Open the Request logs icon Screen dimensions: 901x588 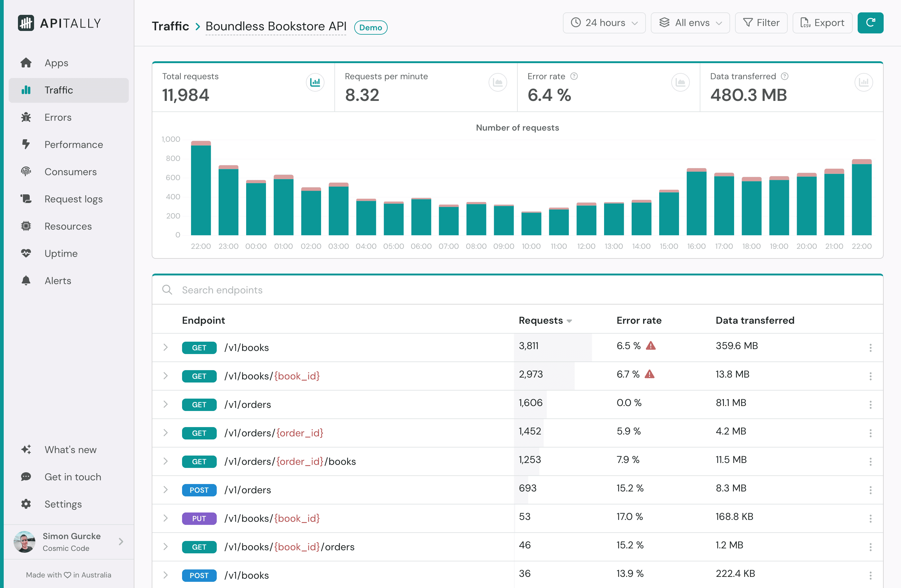[x=26, y=199]
